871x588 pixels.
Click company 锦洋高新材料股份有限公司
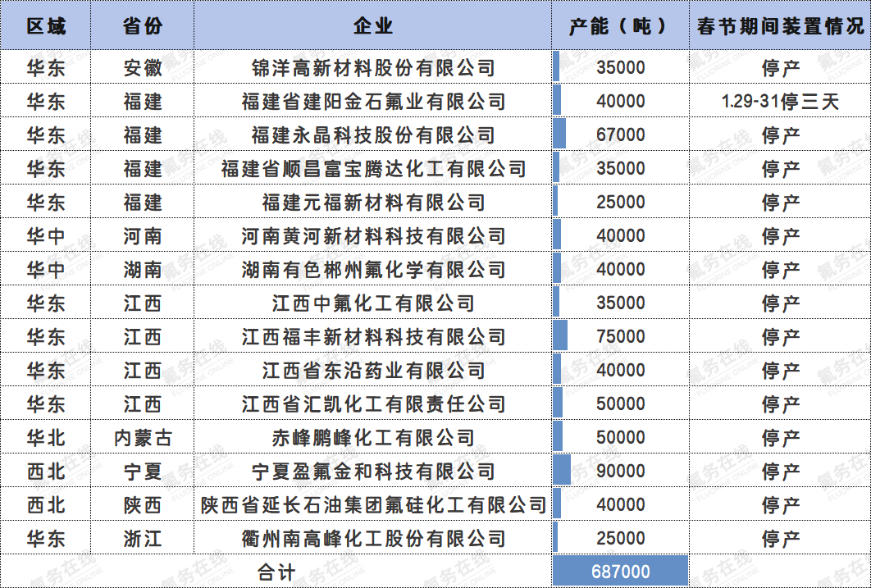click(x=372, y=68)
